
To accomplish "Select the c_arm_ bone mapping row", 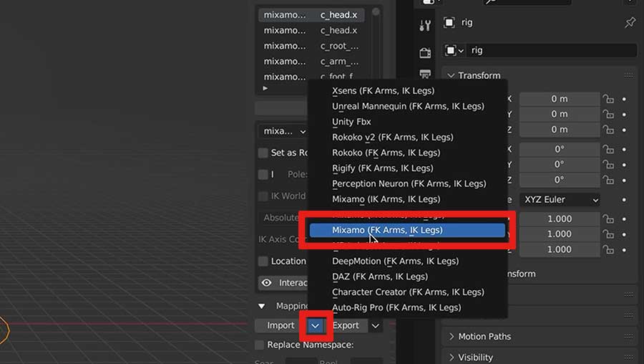I will [311, 62].
